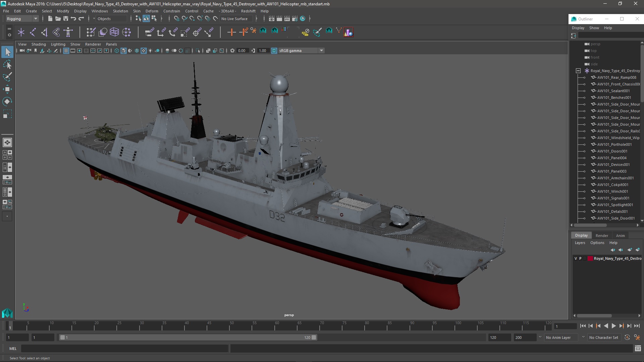Click the New Scene icon
Viewport: 644px width, 362px height.
(50, 19)
